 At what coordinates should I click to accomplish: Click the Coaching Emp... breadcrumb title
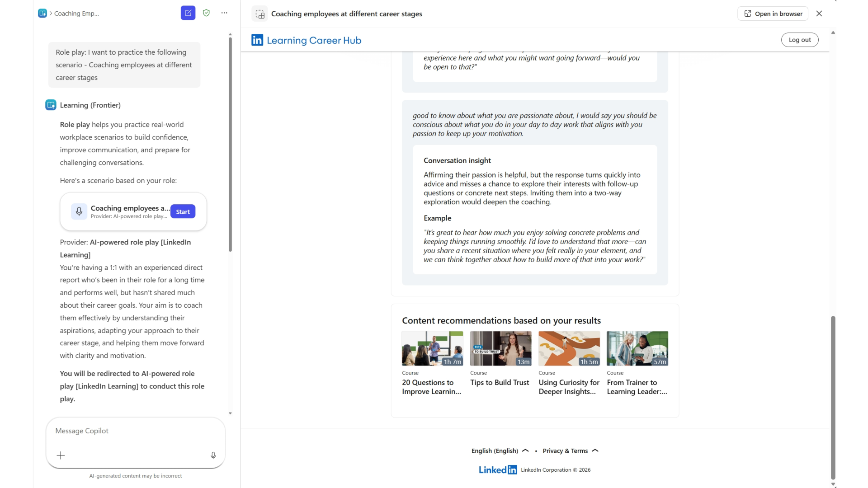[77, 14]
